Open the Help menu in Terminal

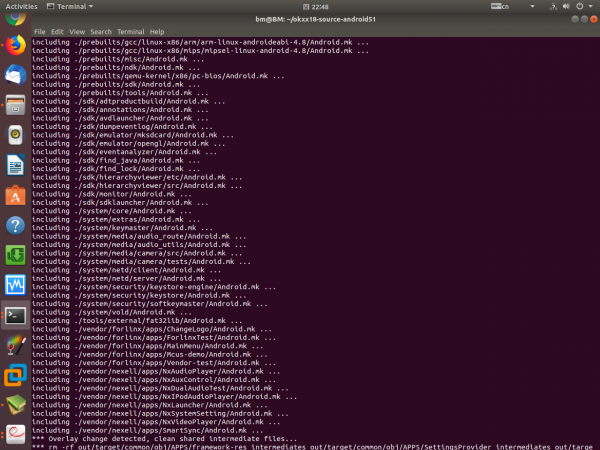tap(156, 32)
